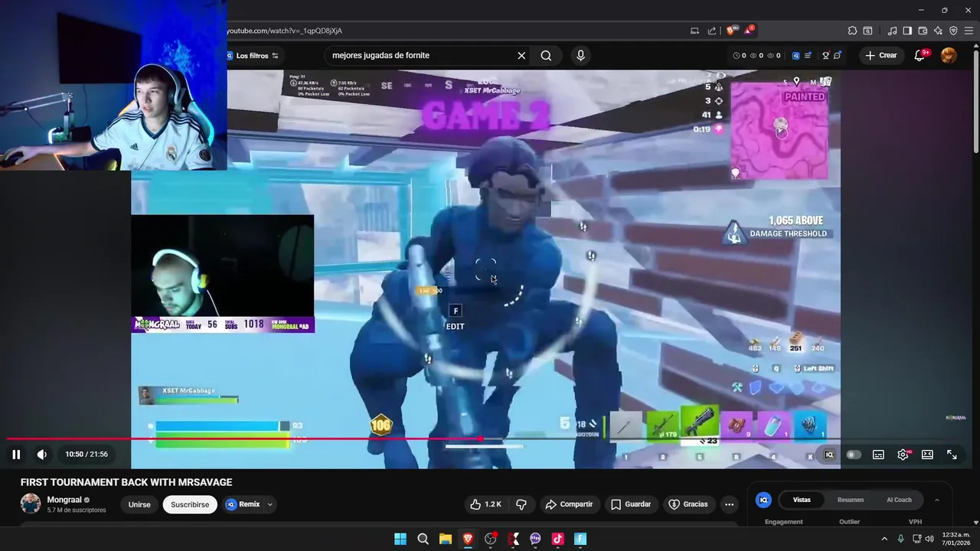Image resolution: width=980 pixels, height=551 pixels.
Task: Show hidden system tray icons
Action: [884, 539]
